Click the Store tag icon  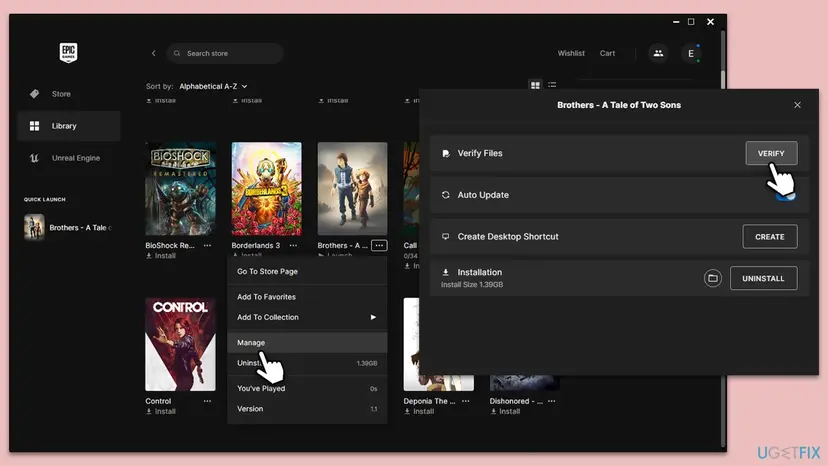34,94
